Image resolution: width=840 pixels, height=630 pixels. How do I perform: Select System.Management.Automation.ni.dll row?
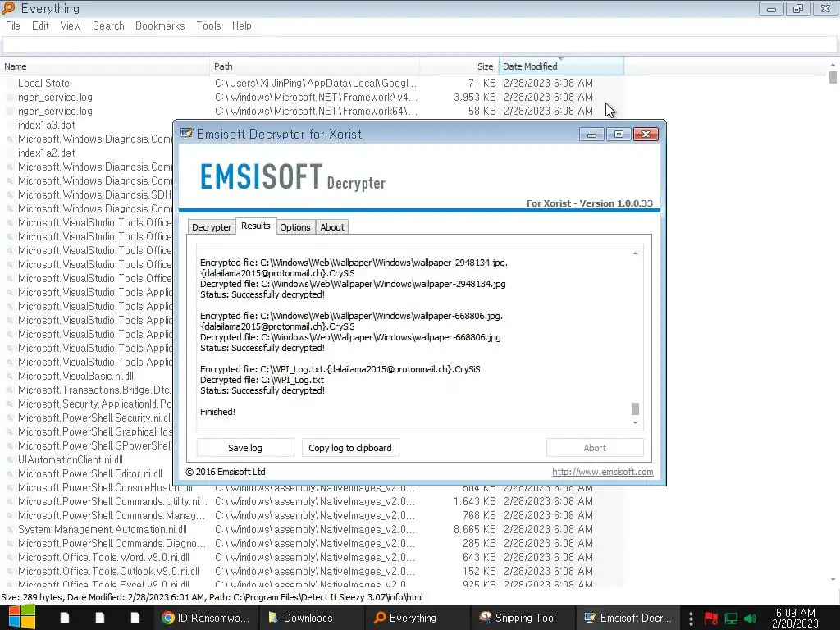coord(312,529)
